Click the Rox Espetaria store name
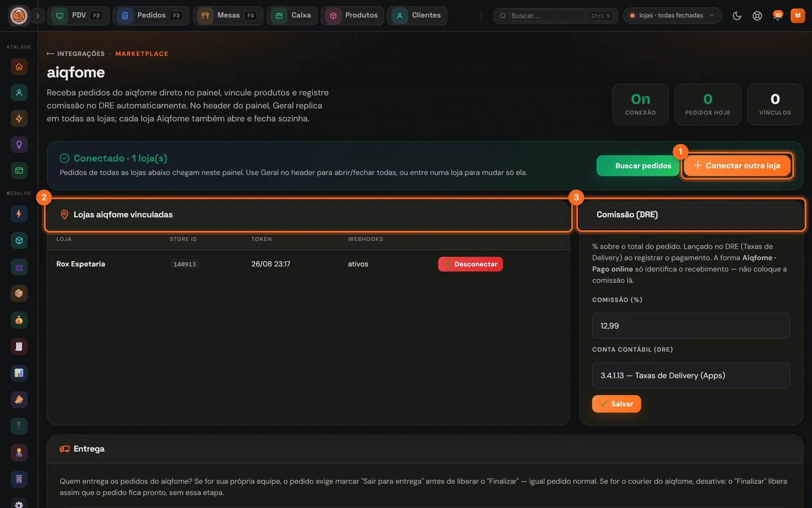Image resolution: width=812 pixels, height=508 pixels. point(81,264)
